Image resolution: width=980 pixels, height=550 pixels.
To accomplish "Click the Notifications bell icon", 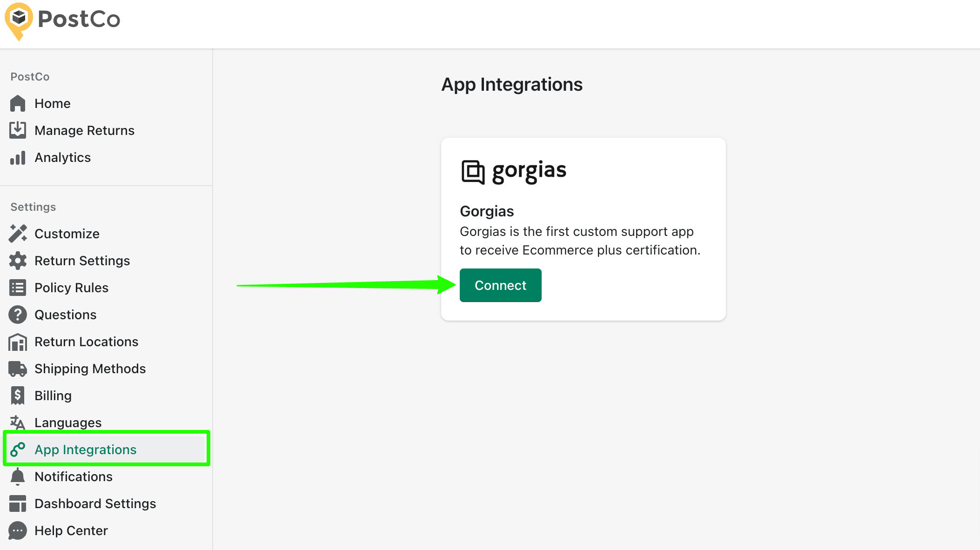I will coord(18,476).
